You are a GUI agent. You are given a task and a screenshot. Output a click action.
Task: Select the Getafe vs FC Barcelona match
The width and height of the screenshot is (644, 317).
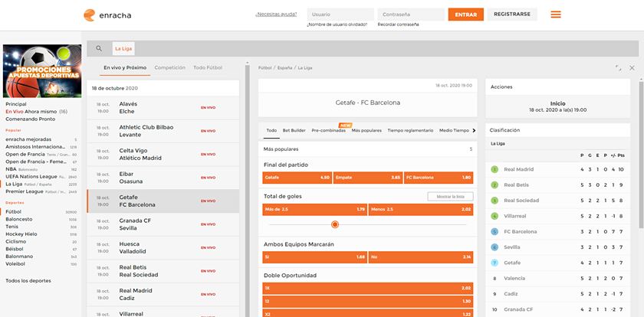163,201
